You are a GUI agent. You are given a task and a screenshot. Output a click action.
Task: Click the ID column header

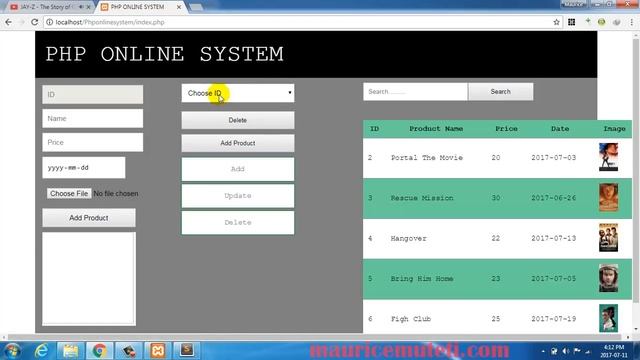(374, 129)
